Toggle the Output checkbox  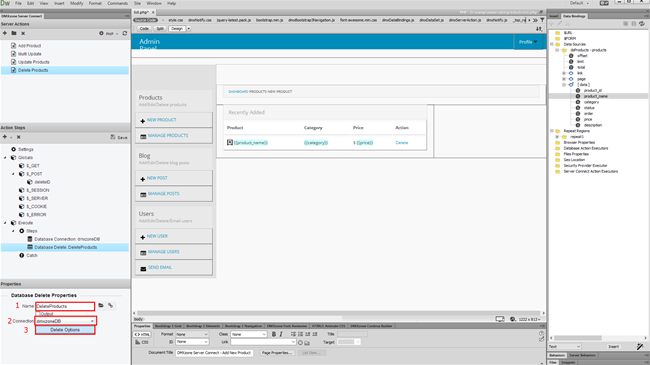click(37, 314)
